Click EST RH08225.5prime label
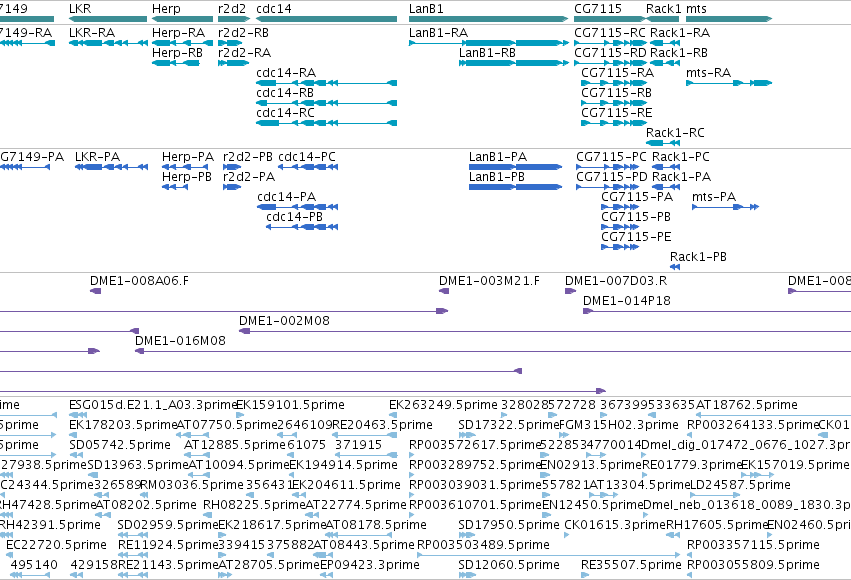Viewport: 851px width, 580px height. 255,505
